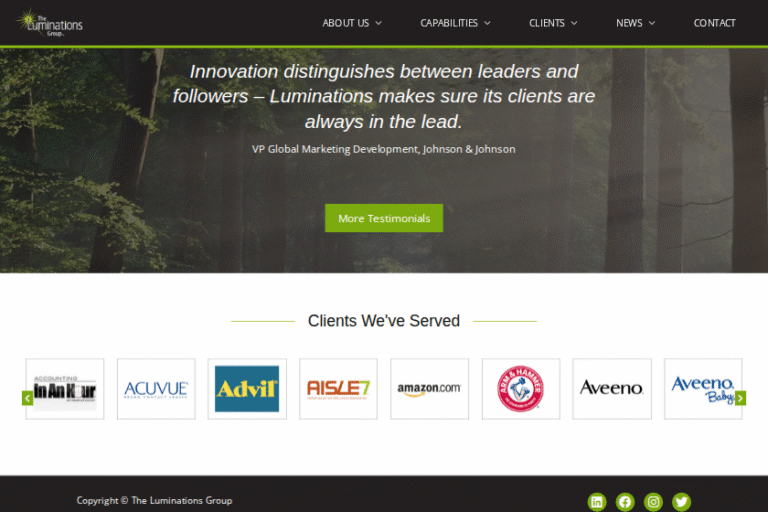Open the LinkedIn social icon
This screenshot has width=768, height=512.
[x=597, y=502]
